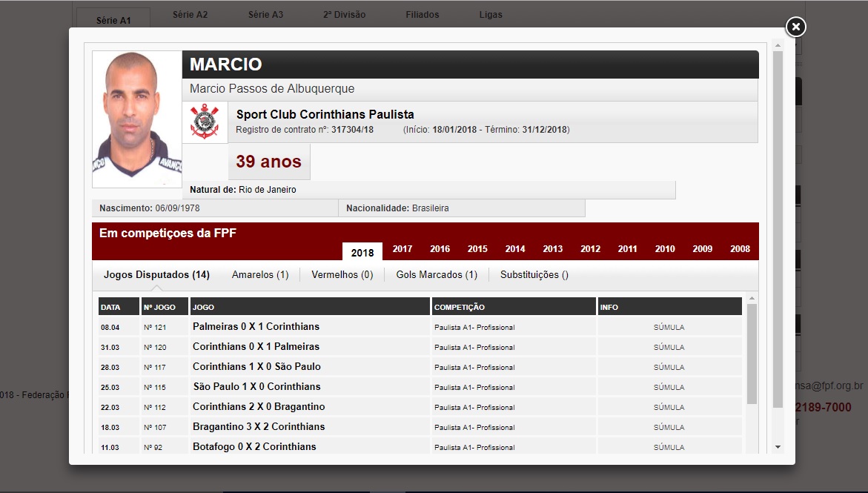Select the 2013 season tab
The height and width of the screenshot is (493, 868).
coord(552,248)
